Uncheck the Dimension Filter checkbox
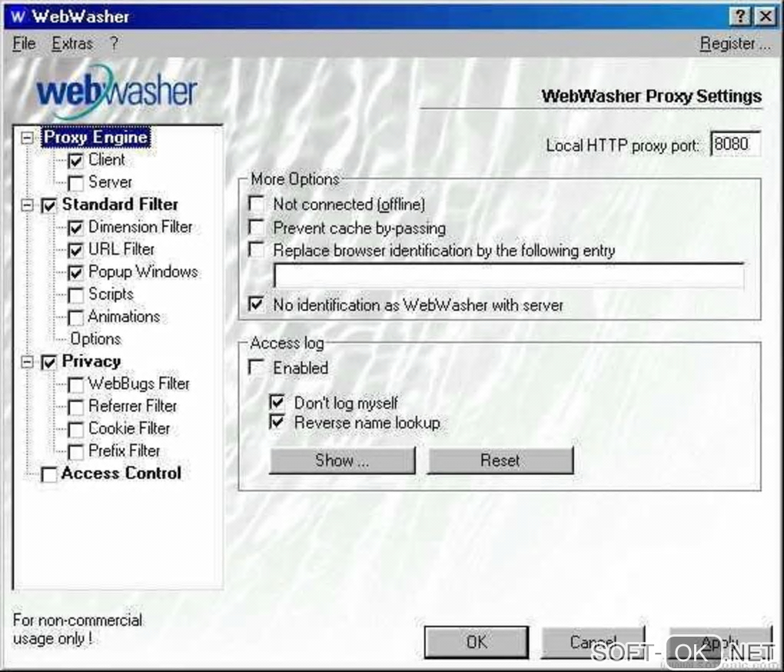 [x=75, y=228]
